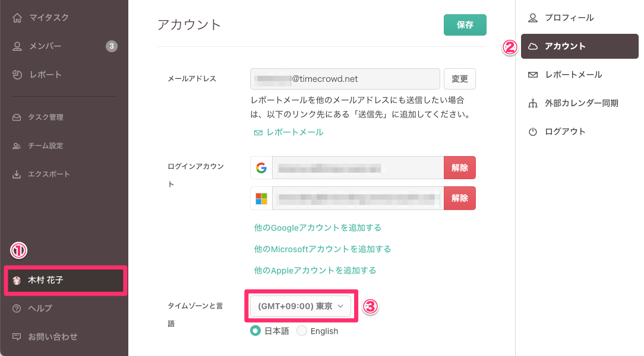
Task: Click the Google logo on the linked account
Action: tap(262, 167)
